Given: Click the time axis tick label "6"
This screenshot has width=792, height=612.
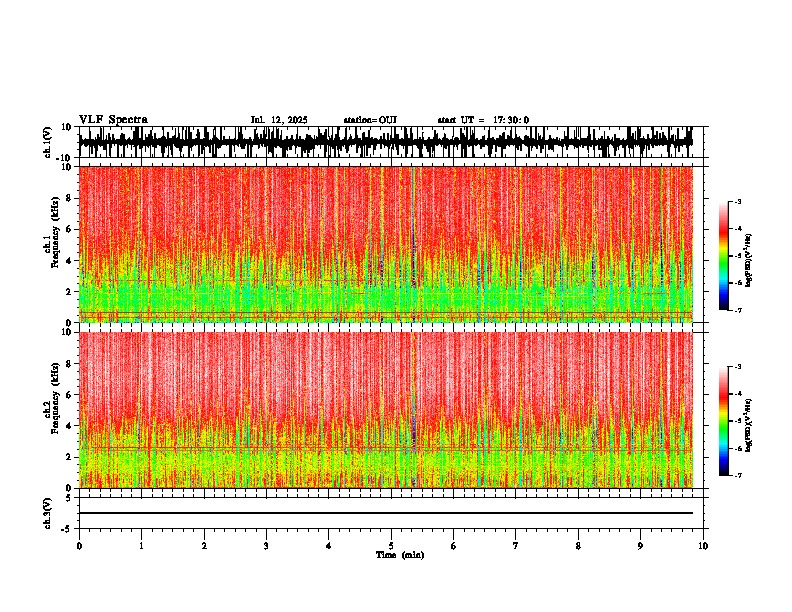Looking at the screenshot, I should (x=454, y=546).
